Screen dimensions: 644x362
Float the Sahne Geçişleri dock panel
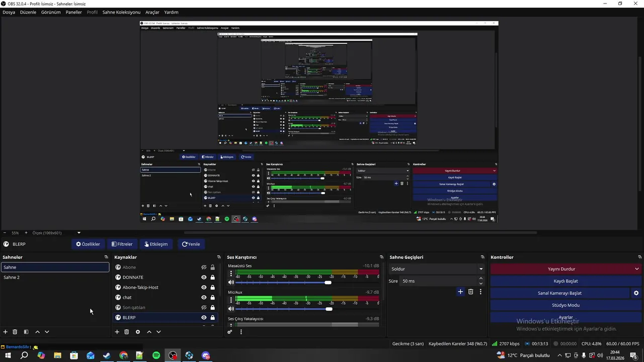click(x=482, y=257)
